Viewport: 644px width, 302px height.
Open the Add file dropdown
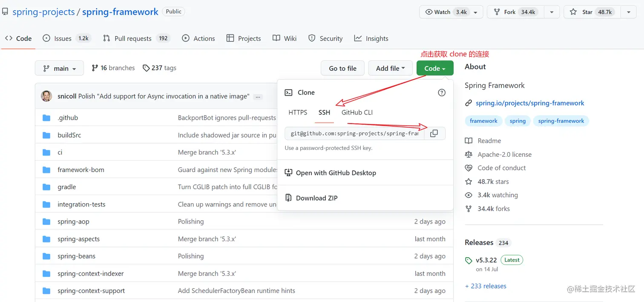(x=391, y=68)
